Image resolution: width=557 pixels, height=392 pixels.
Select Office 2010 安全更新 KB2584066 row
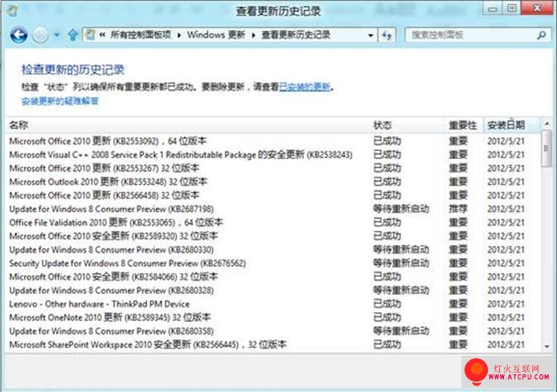coord(273,276)
